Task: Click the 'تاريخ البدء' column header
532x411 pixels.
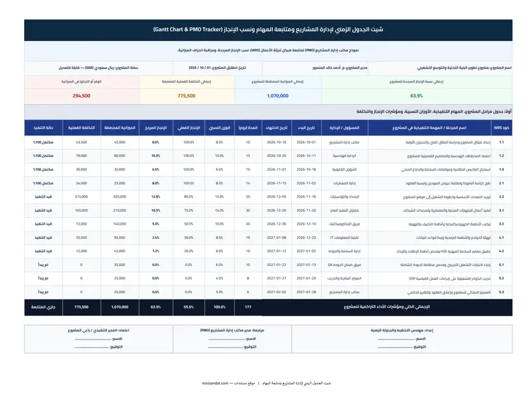Action: click(x=307, y=128)
